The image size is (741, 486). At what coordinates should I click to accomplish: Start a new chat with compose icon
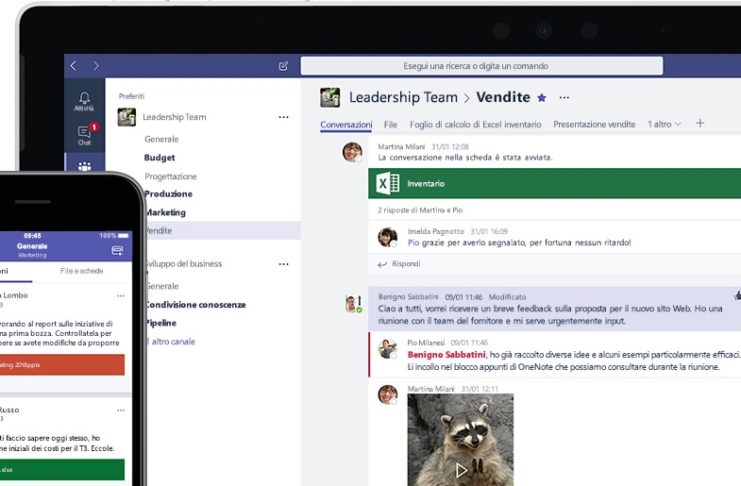click(283, 66)
